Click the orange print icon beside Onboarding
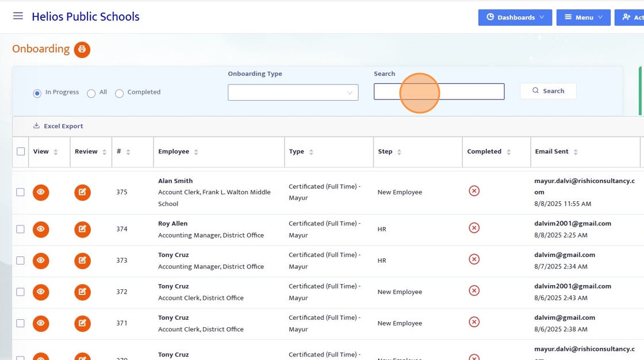The width and height of the screenshot is (644, 360). 82,49
